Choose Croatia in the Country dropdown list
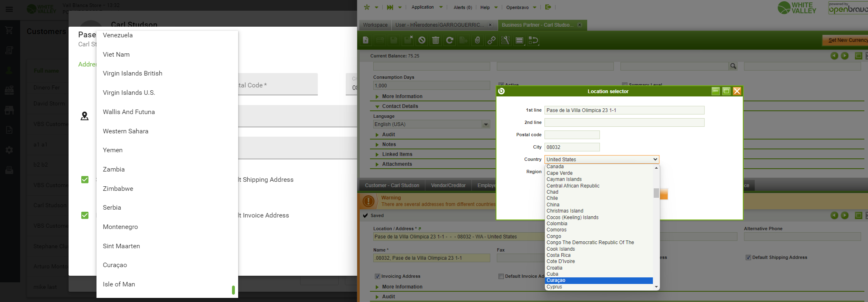 click(x=554, y=268)
